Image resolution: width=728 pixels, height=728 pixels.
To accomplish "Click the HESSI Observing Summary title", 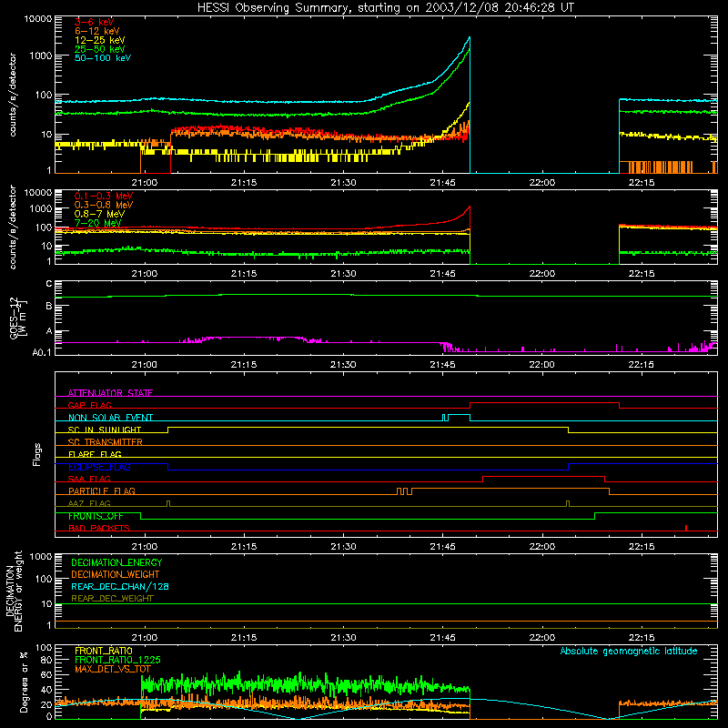I will [x=385, y=8].
